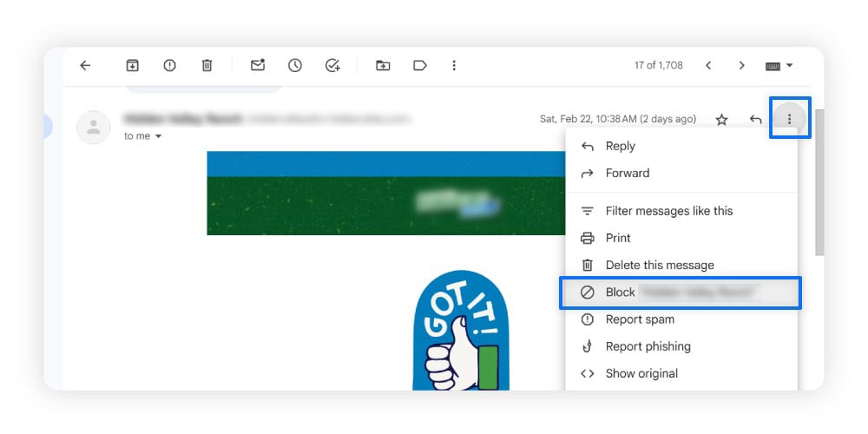This screenshot has width=868, height=434.
Task: Click the Report spam toolbar icon
Action: 169,66
